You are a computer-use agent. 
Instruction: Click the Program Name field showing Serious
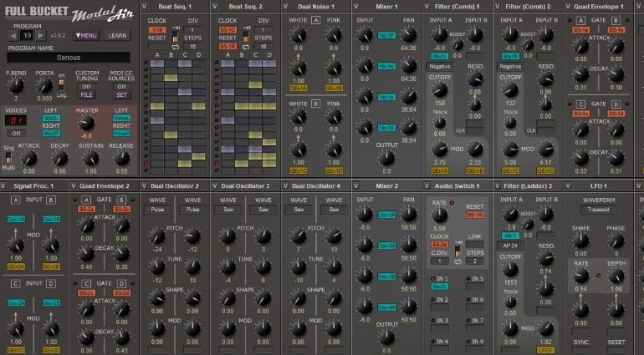click(69, 58)
